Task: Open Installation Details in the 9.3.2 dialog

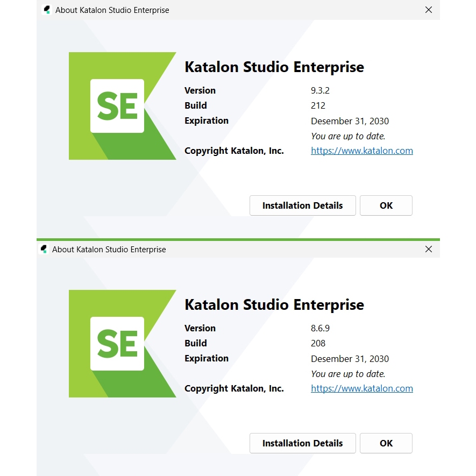Action: coord(302,205)
